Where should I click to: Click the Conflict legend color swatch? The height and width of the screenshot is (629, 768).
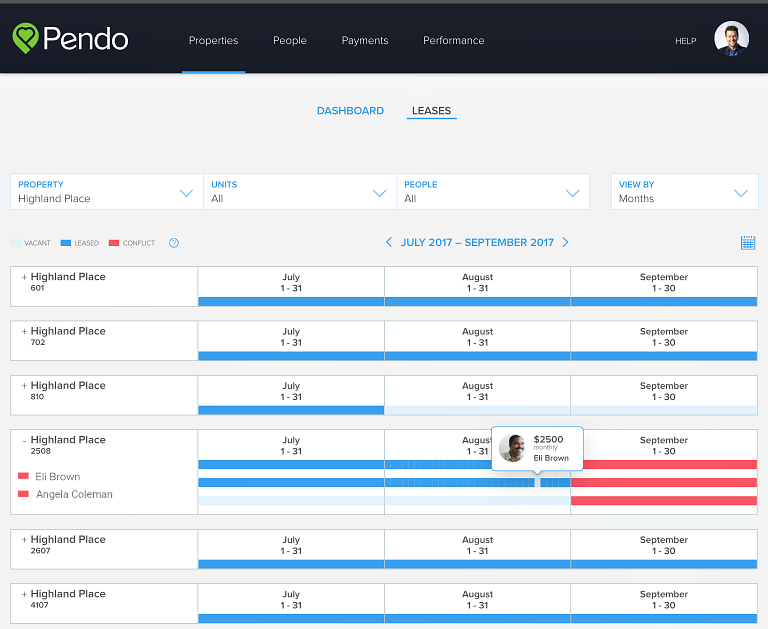pyautogui.click(x=114, y=243)
